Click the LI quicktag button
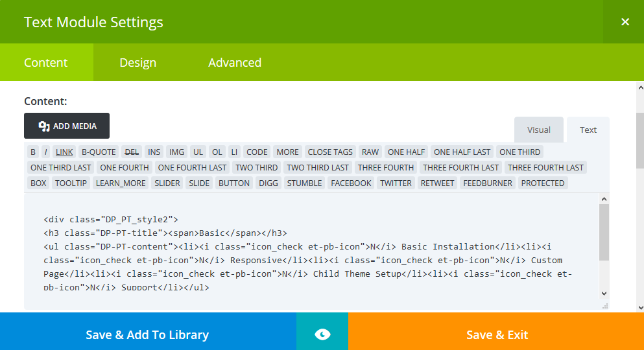 tap(234, 152)
